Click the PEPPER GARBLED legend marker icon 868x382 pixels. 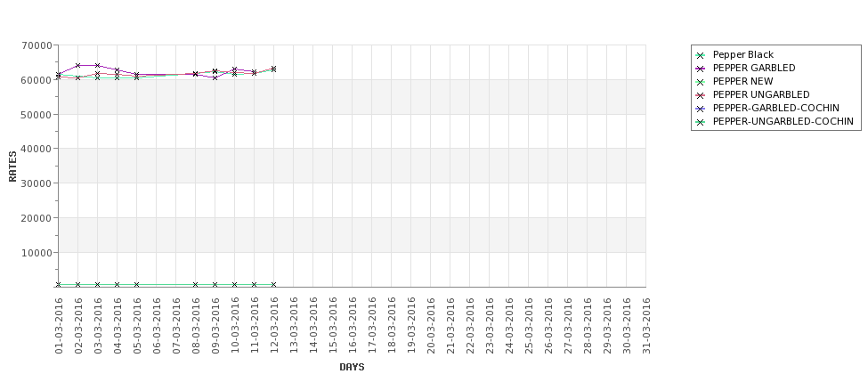tap(701, 69)
